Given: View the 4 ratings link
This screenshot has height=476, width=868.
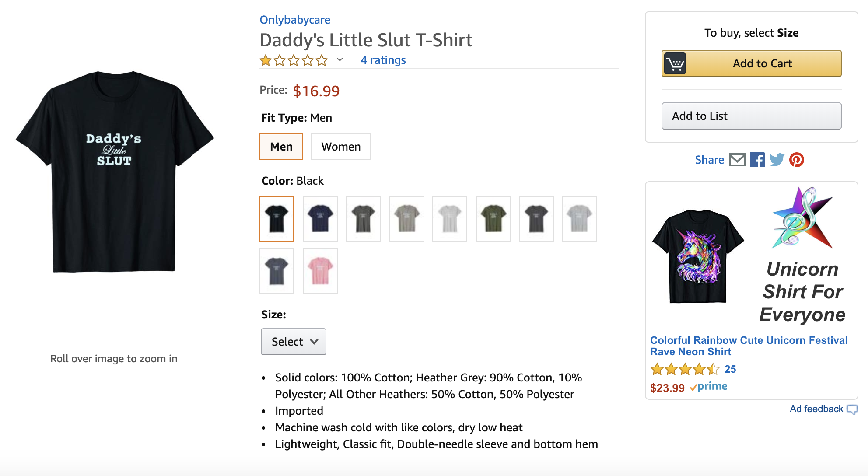Looking at the screenshot, I should coord(383,60).
